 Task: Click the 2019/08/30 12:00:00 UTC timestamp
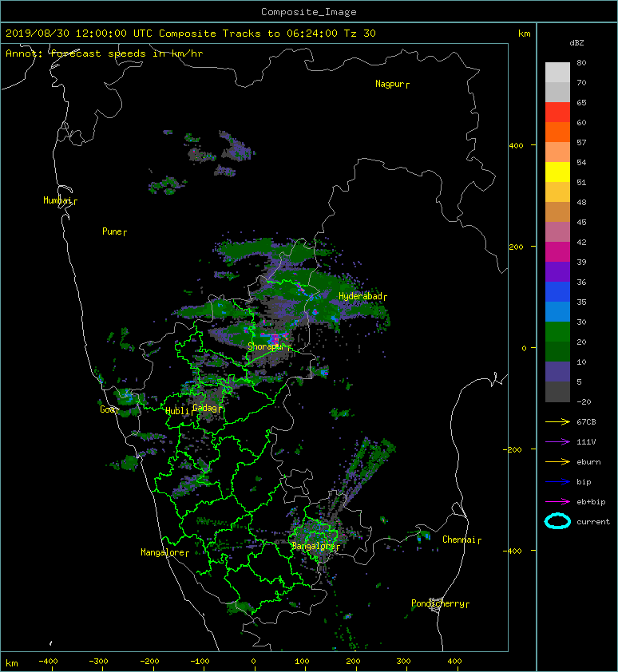(x=78, y=34)
